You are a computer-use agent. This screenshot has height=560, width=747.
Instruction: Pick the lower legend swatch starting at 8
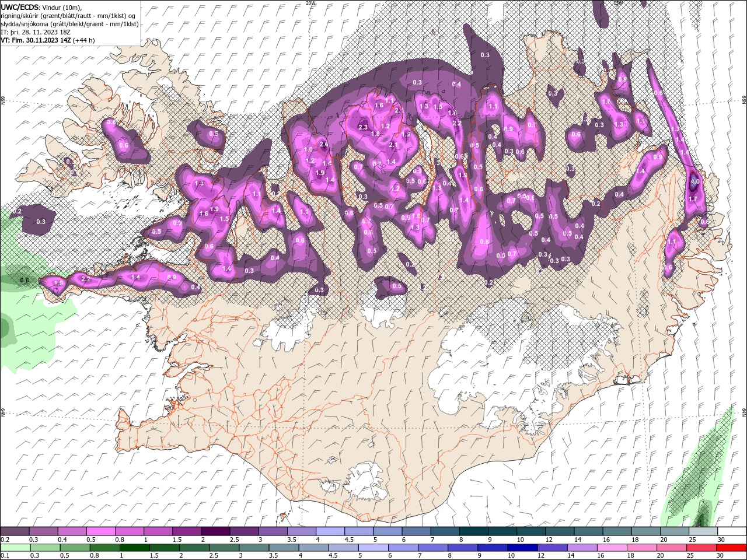[462, 548]
